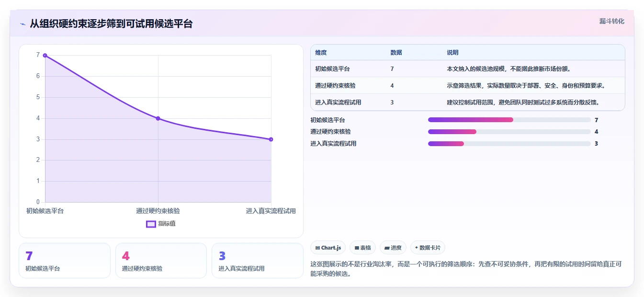
Task: Open the data card showing 4
Action: click(x=161, y=261)
